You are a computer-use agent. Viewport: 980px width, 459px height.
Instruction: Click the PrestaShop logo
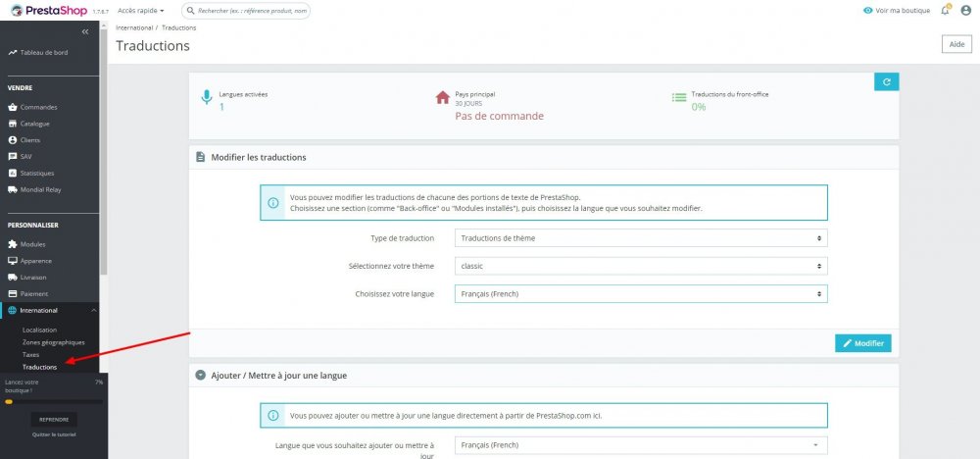[x=49, y=10]
